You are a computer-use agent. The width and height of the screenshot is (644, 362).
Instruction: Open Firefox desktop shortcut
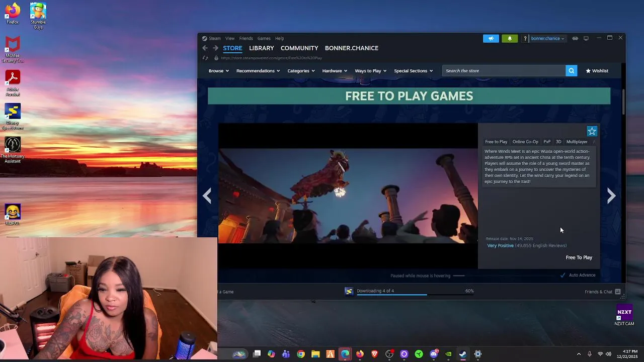point(13,14)
